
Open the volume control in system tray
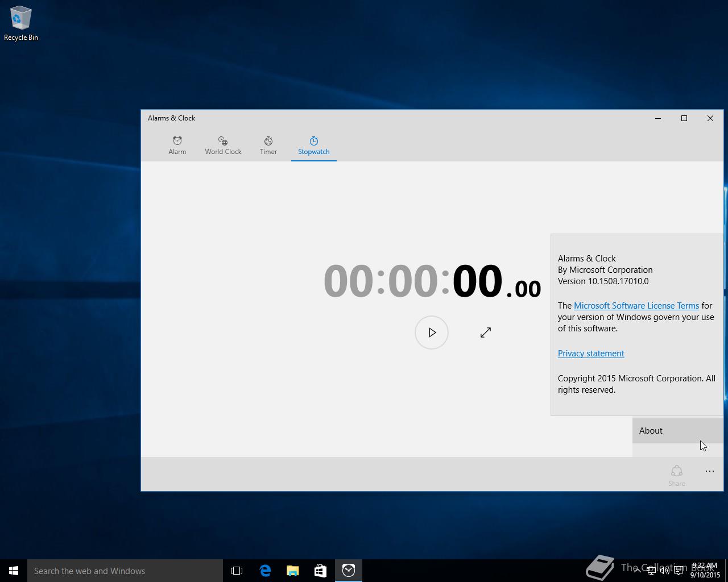664,571
